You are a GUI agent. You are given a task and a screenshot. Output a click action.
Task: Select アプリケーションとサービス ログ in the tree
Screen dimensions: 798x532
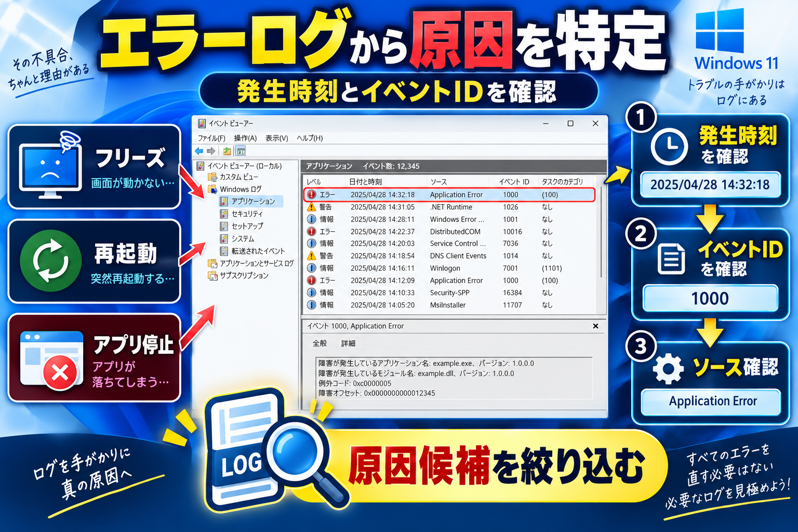click(256, 263)
